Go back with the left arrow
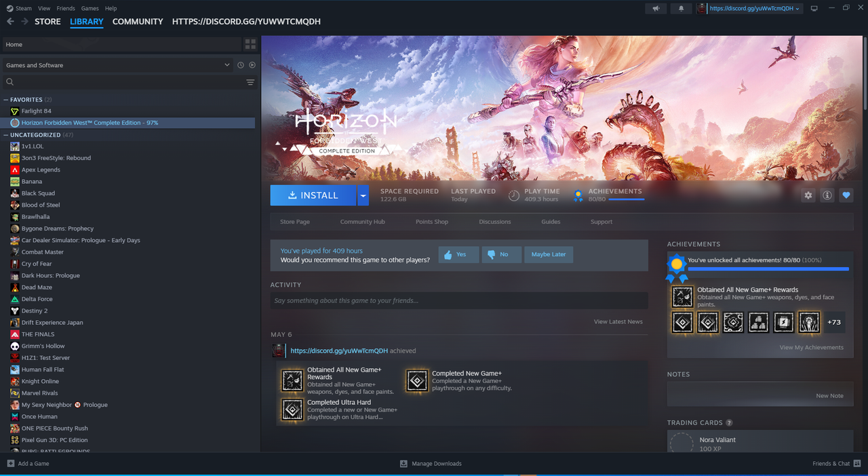 [10, 22]
